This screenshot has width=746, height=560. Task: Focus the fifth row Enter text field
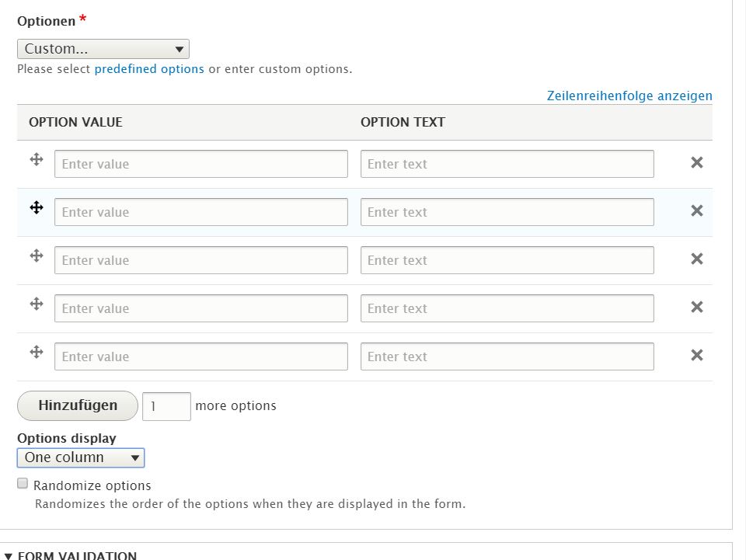click(x=507, y=357)
